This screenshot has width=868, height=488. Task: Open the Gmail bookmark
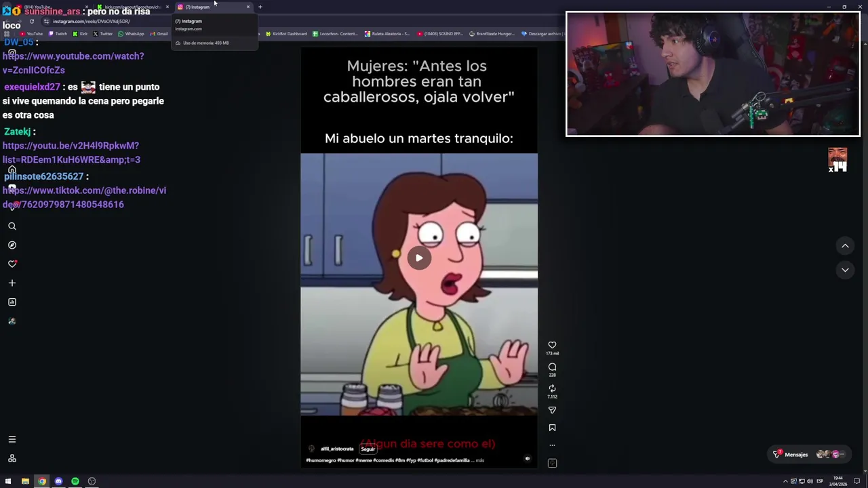click(x=159, y=33)
